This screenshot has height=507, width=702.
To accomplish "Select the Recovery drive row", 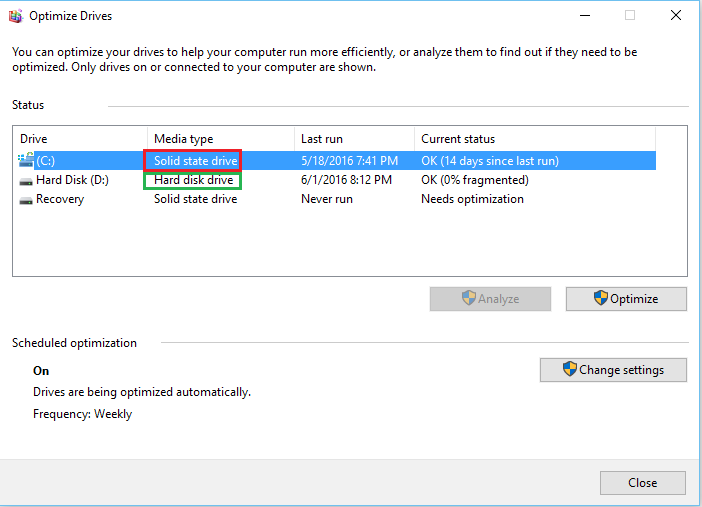I will pos(335,199).
